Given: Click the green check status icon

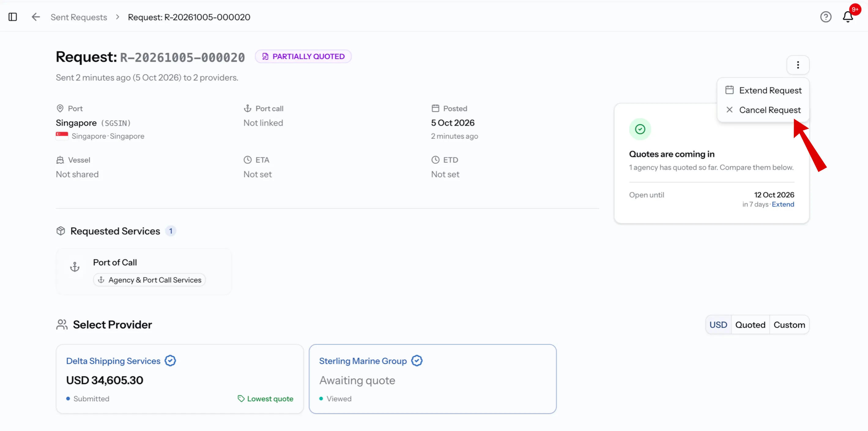Looking at the screenshot, I should coord(640,129).
